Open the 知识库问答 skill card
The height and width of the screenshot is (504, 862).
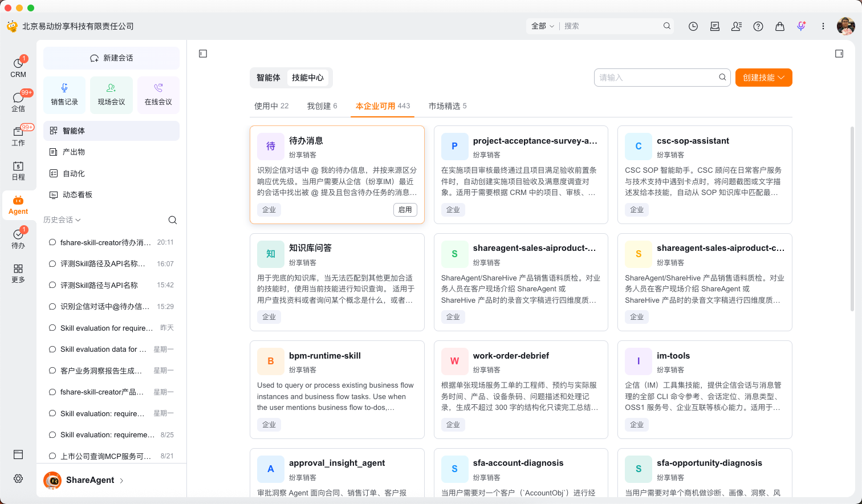337,282
